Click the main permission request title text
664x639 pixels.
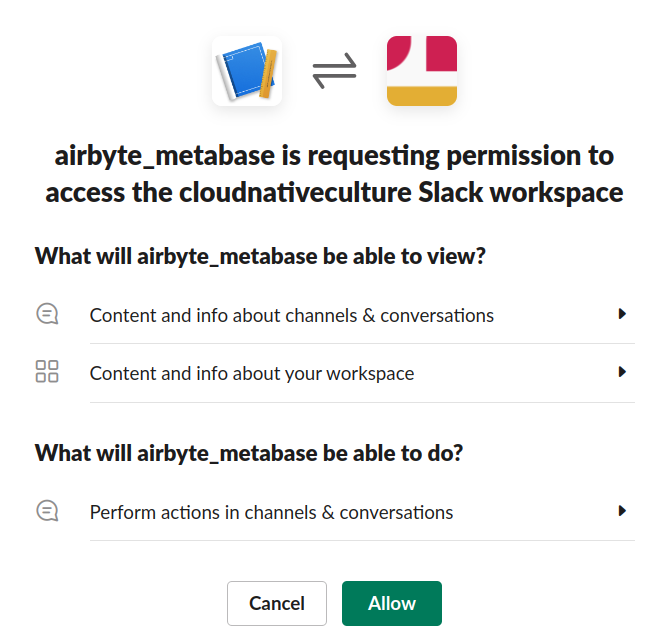tap(334, 174)
